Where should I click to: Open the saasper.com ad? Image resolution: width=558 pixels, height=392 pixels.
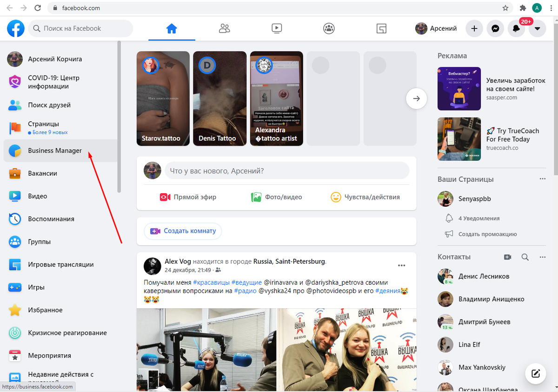(492, 88)
